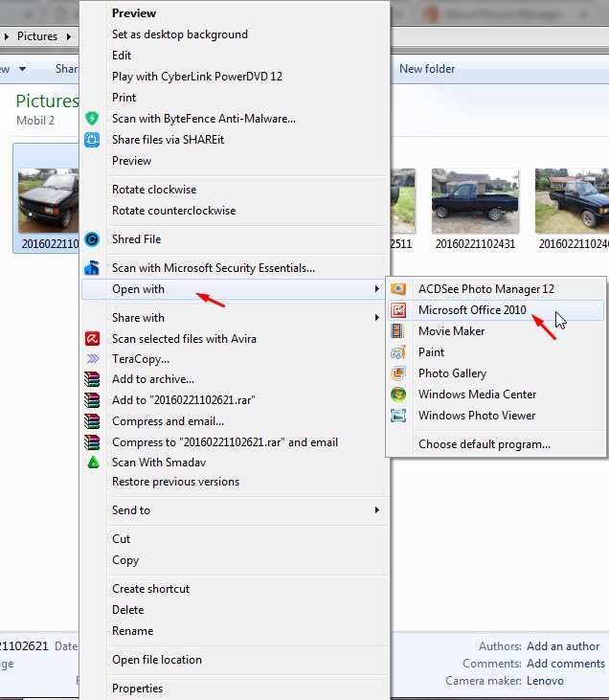Viewport: 609px width, 700px height.
Task: Select Scan with ByteFence Anti-Malware
Action: coord(204,119)
